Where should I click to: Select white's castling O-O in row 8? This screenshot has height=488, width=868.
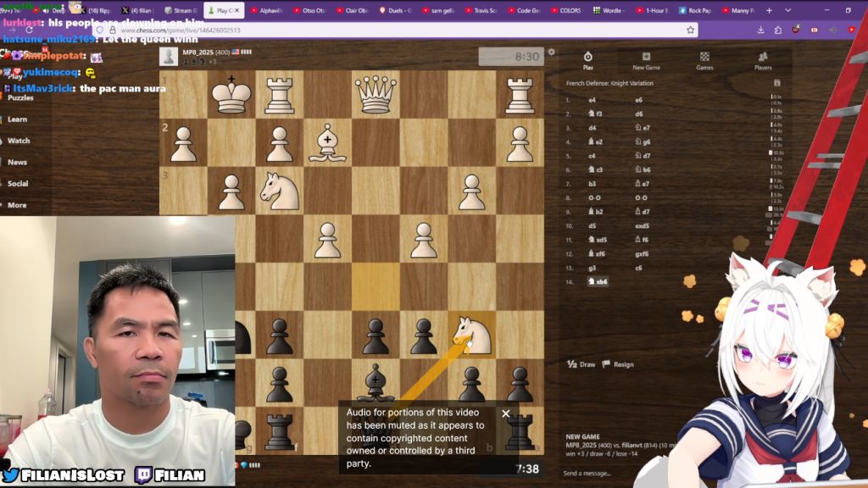point(594,197)
